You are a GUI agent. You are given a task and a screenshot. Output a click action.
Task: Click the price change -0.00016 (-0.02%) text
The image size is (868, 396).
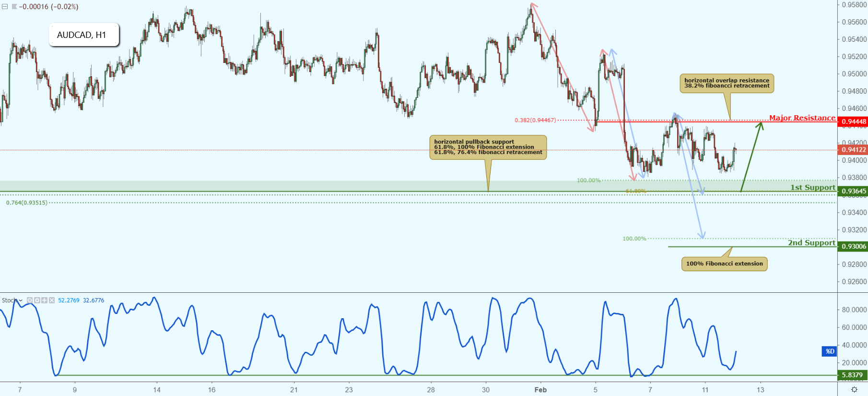point(48,7)
